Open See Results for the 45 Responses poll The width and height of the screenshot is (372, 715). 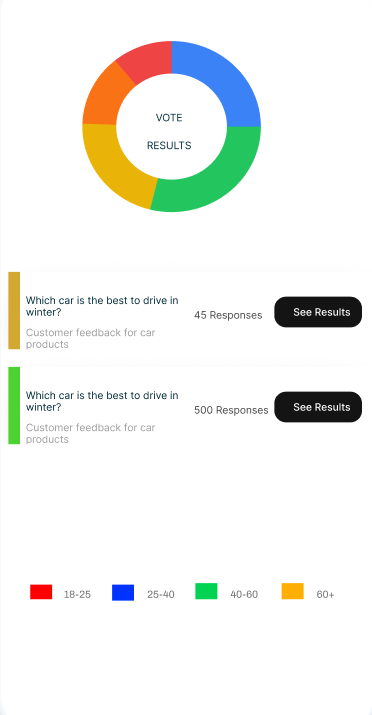[x=318, y=312]
